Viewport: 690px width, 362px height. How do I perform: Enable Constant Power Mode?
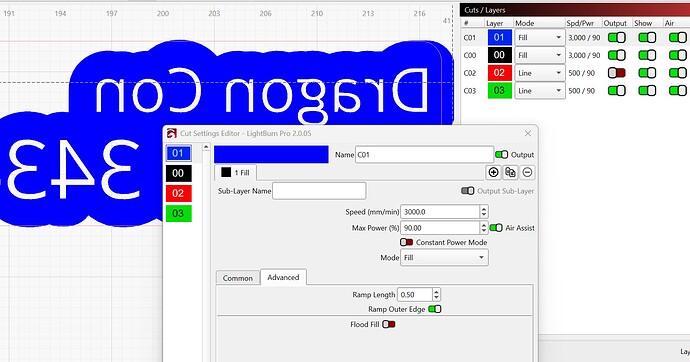coord(406,242)
